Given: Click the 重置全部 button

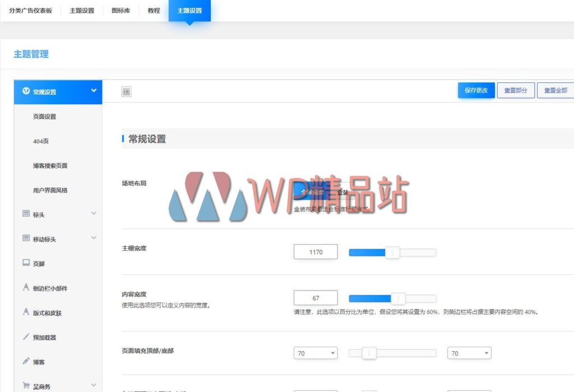Looking at the screenshot, I should tap(556, 90).
